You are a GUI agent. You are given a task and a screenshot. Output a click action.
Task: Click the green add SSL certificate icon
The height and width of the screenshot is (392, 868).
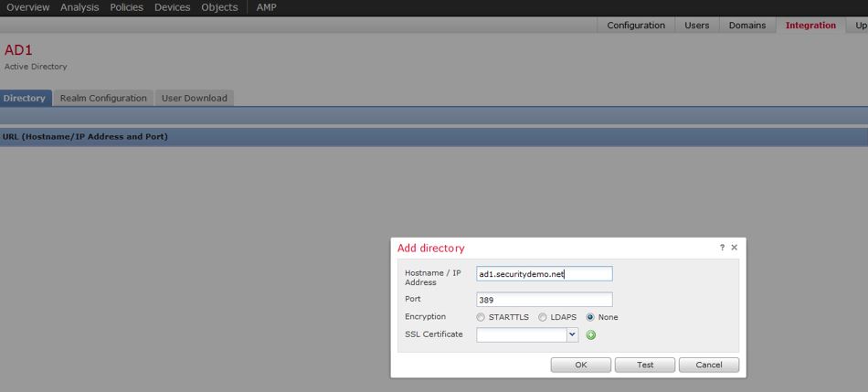click(590, 335)
